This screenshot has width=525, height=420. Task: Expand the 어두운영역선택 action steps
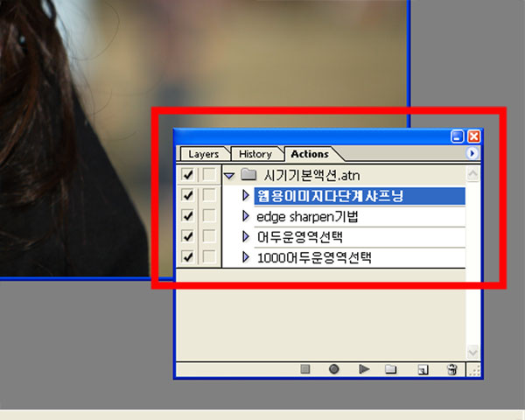(246, 236)
